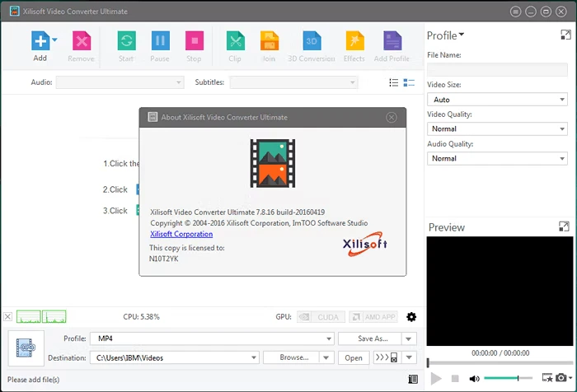The width and height of the screenshot is (577, 392).
Task: Click the Join files icon
Action: 269,42
